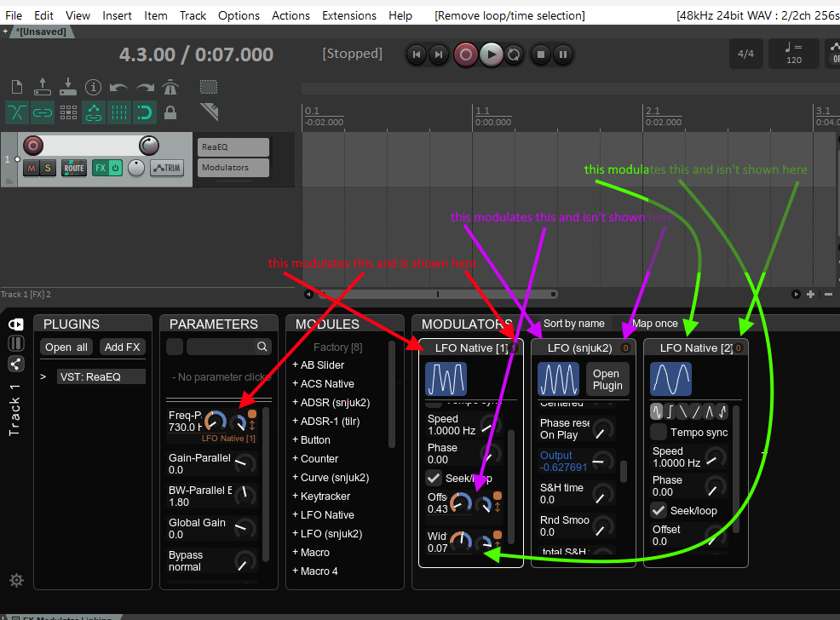
Task: Toggle the Repeat loop button
Action: click(x=514, y=54)
